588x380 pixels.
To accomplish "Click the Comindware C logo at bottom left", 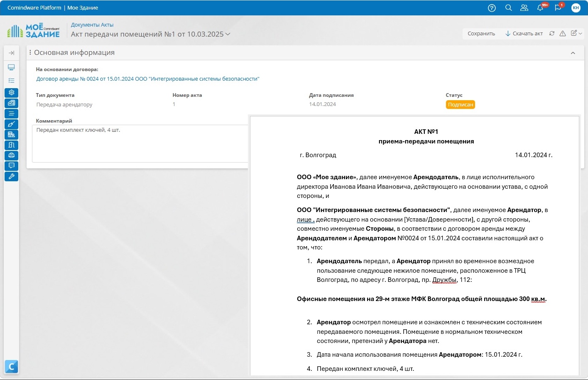I will click(12, 367).
